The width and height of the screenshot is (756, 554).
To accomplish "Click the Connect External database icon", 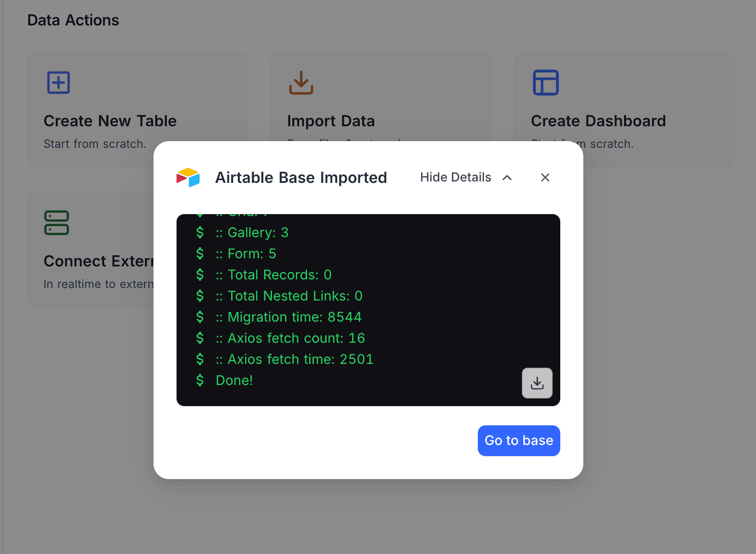I will click(x=57, y=223).
